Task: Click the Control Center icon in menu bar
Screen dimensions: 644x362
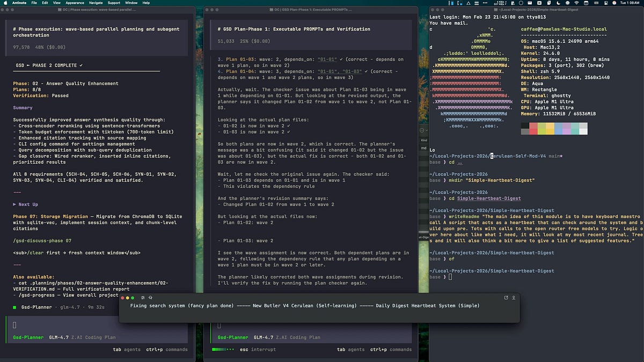Action: (606, 3)
